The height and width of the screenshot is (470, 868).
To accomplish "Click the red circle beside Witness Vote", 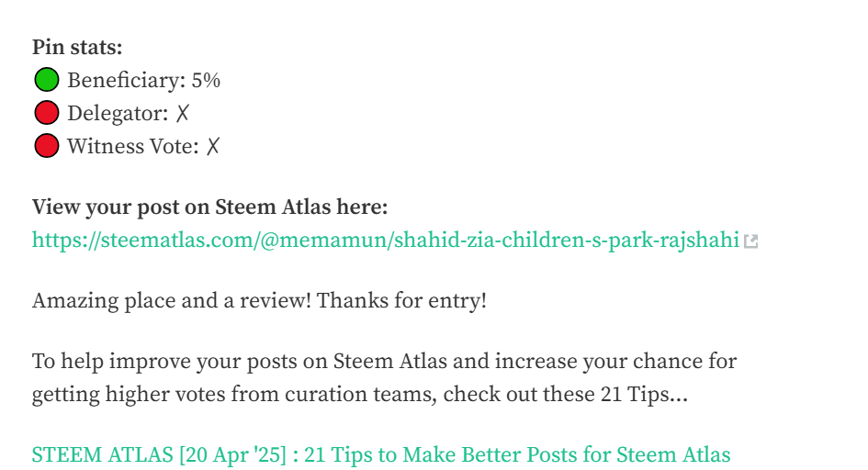I will 47,146.
